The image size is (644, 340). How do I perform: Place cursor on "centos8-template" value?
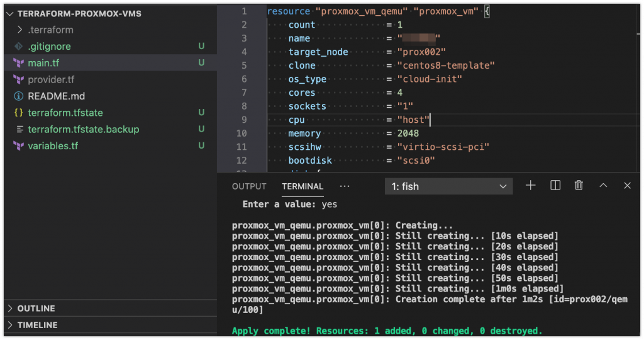click(x=446, y=65)
